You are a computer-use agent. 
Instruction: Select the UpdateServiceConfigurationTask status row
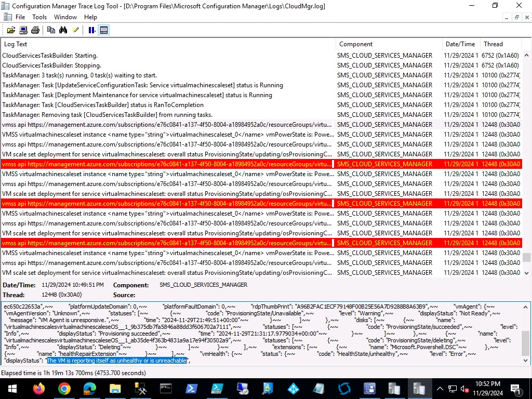tap(261, 85)
